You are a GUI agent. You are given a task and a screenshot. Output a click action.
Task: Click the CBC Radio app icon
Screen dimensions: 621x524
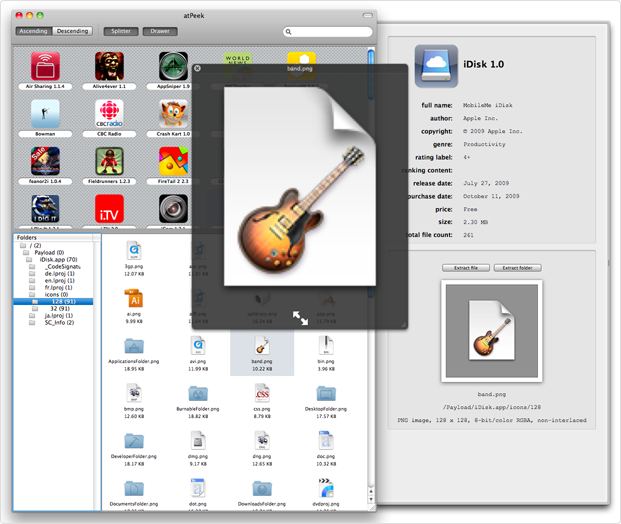click(109, 115)
